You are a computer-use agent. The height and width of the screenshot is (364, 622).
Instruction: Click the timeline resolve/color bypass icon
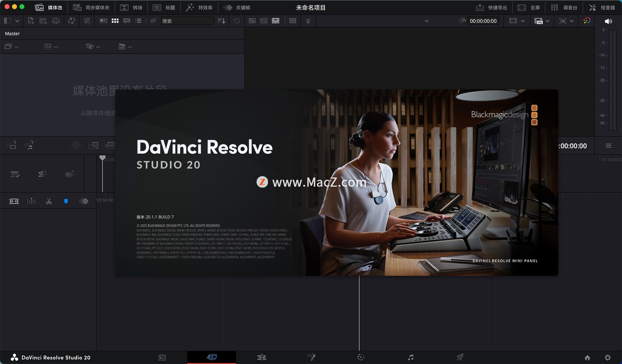587,21
